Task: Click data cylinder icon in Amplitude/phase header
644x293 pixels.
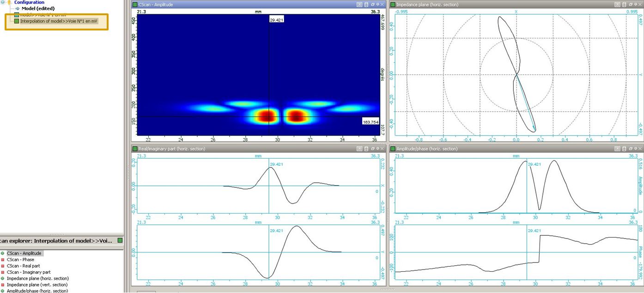Action: pos(624,149)
